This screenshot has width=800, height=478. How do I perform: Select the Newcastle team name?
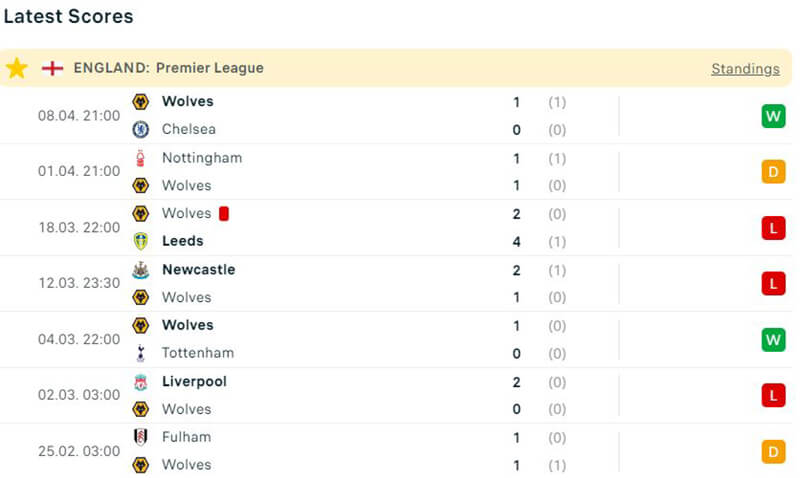click(x=198, y=269)
